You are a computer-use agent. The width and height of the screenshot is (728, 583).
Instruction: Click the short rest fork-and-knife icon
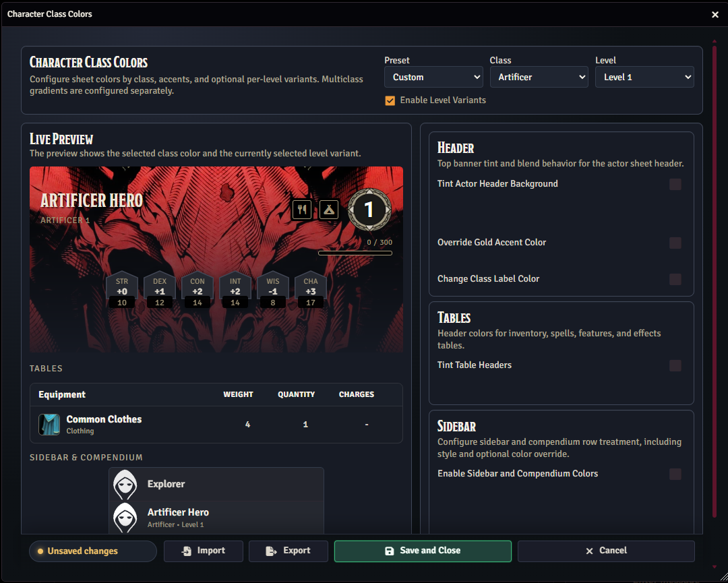(x=302, y=210)
